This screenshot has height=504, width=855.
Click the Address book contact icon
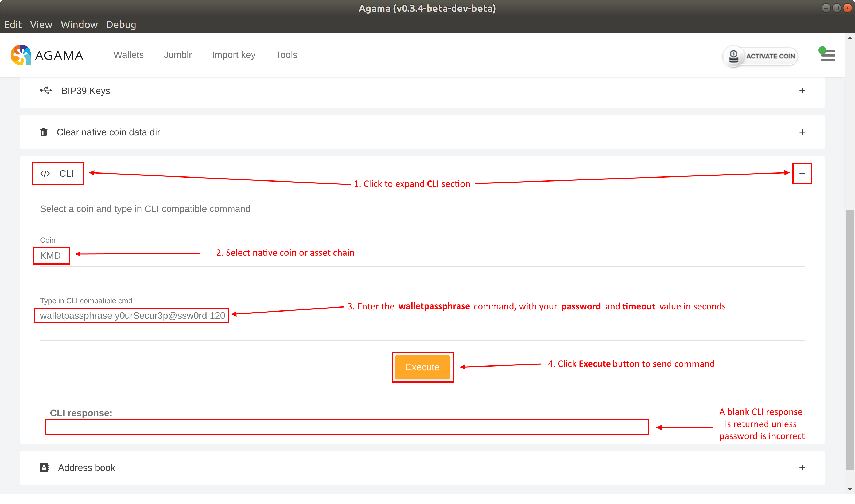pos(44,468)
